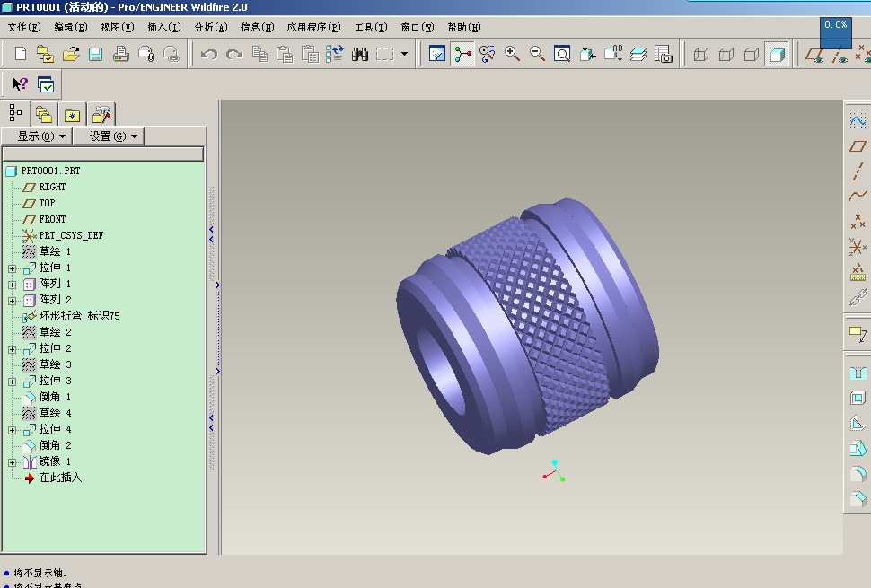Image resolution: width=871 pixels, height=588 pixels.
Task: Open the 工具(T) menu
Action: click(x=371, y=27)
